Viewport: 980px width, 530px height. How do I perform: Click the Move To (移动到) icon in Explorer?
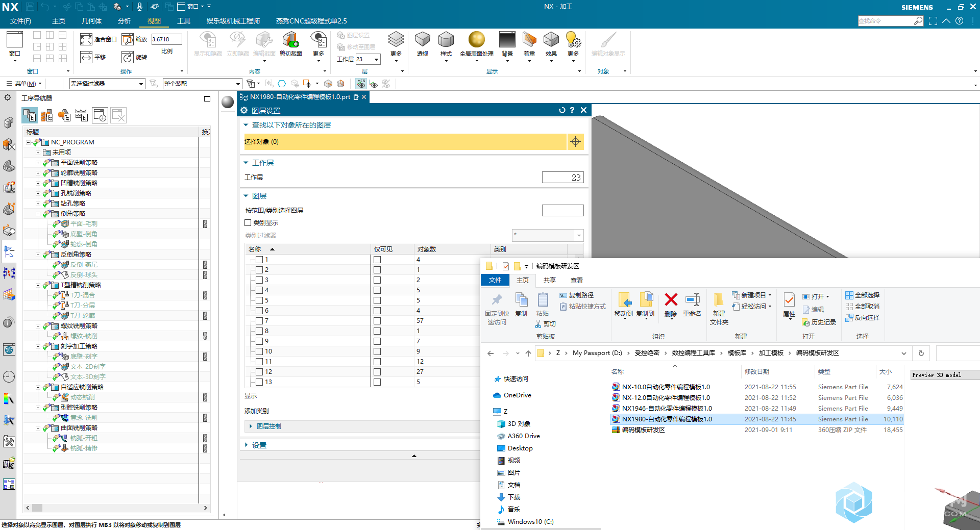624,299
